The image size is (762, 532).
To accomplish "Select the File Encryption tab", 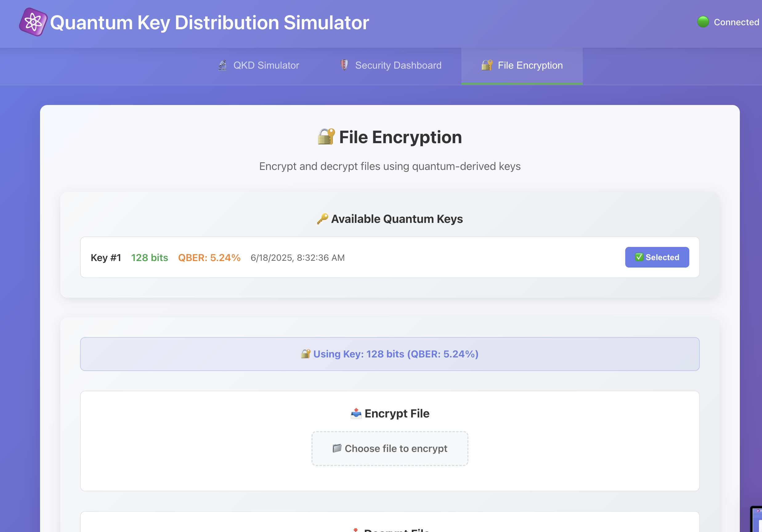I will pos(522,65).
